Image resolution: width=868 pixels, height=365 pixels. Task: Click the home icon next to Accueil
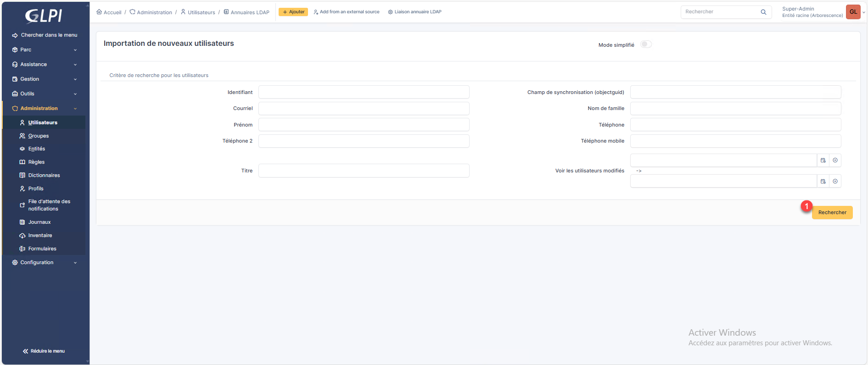tap(99, 12)
